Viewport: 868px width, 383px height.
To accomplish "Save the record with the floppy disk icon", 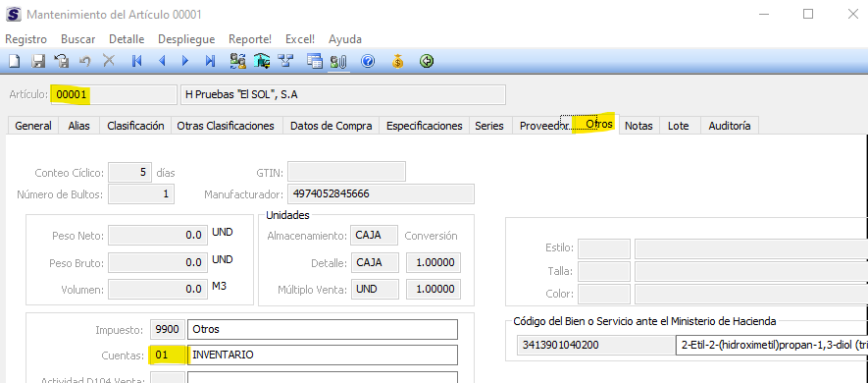I will tap(37, 61).
